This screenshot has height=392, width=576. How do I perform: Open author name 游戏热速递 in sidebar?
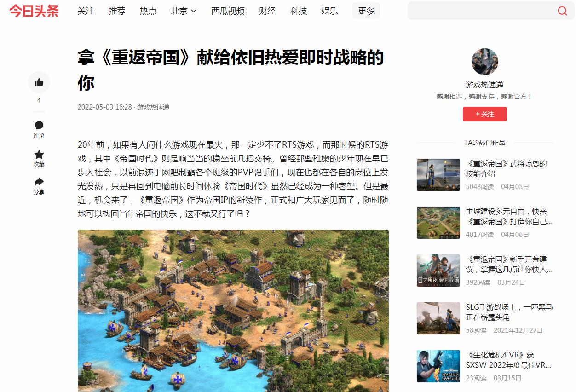point(485,85)
